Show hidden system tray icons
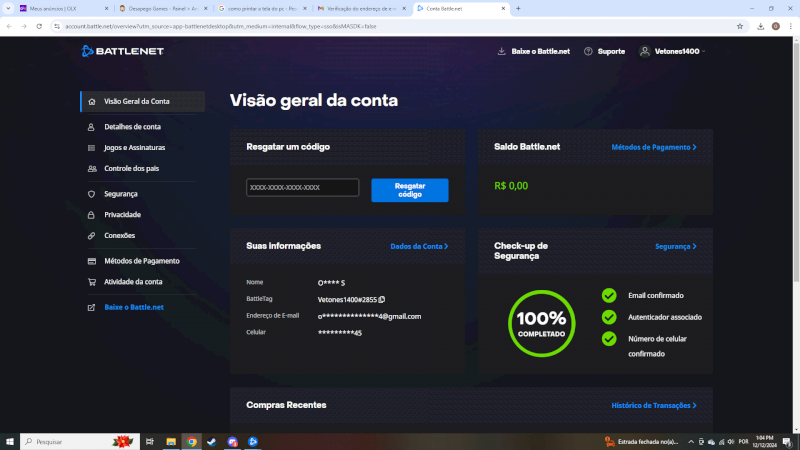 tap(691, 442)
